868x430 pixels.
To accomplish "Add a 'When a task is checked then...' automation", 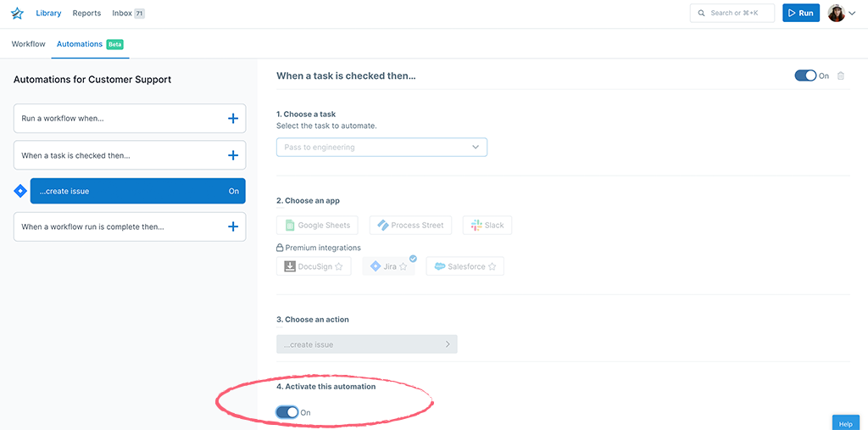I will pos(233,156).
